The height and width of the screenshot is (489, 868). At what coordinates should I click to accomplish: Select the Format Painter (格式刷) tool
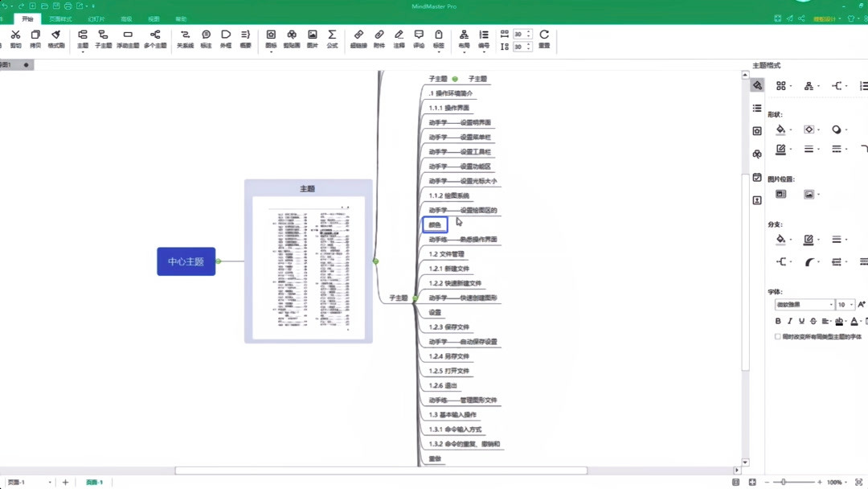pyautogui.click(x=57, y=36)
